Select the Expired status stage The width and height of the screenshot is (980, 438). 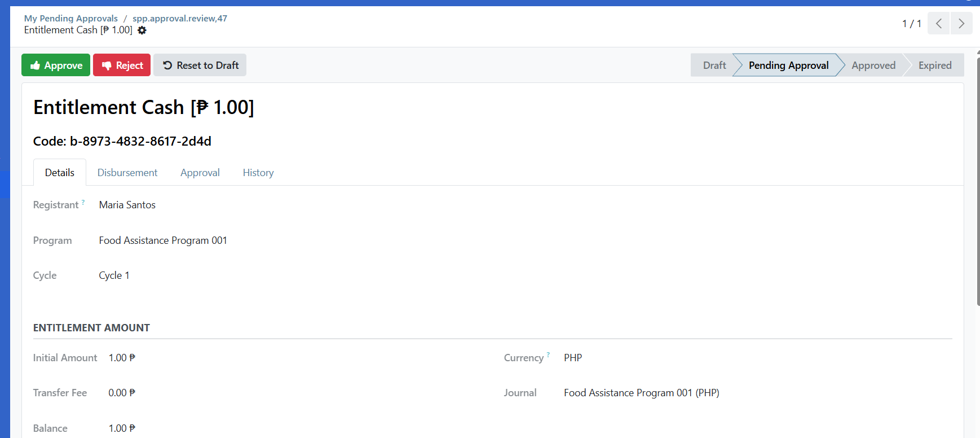(934, 65)
